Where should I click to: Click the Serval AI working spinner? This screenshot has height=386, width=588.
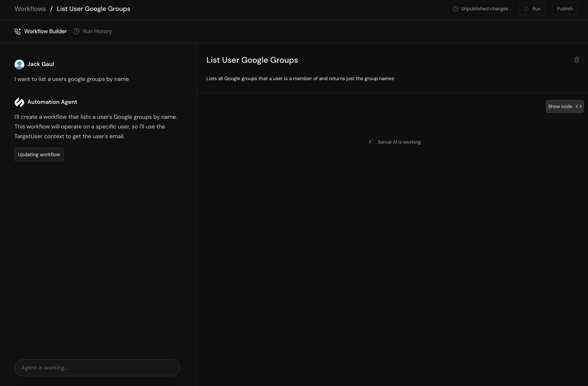tap(372, 142)
